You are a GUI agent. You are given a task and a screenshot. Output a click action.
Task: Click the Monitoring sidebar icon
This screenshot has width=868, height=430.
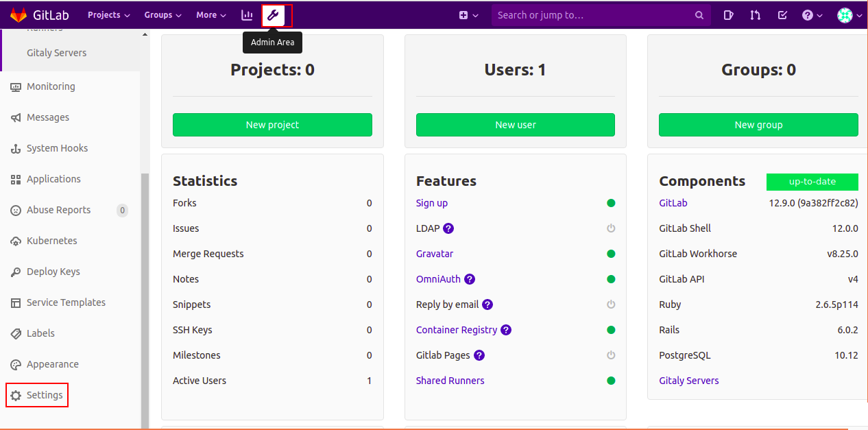(16, 86)
